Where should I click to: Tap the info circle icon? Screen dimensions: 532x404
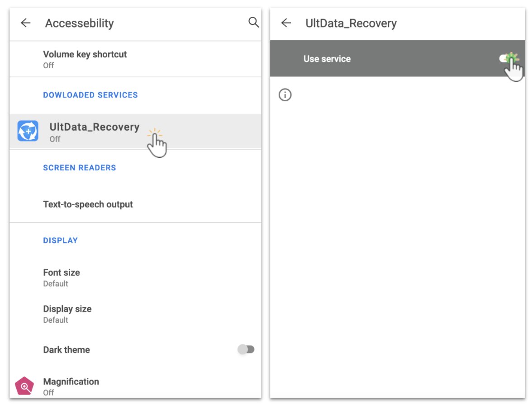point(285,95)
